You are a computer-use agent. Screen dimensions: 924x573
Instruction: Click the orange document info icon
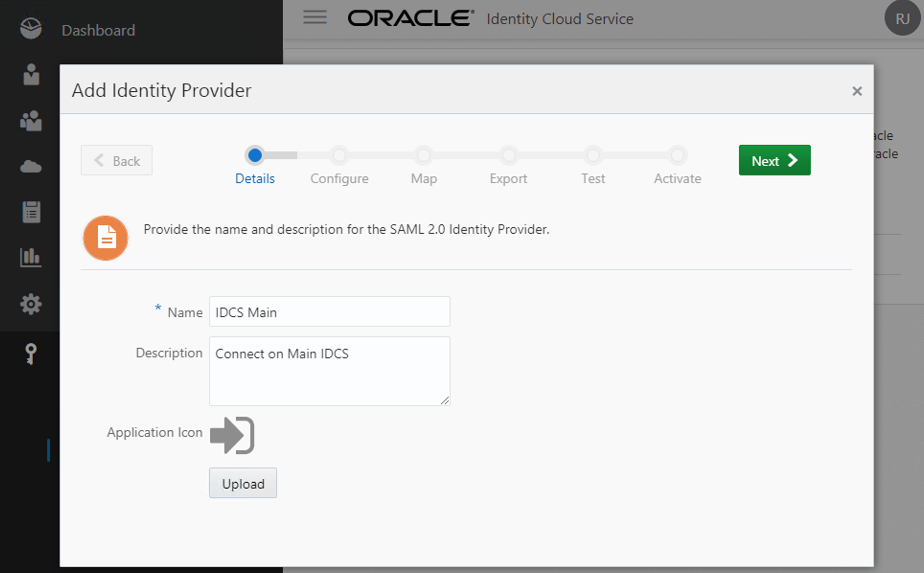coord(105,238)
